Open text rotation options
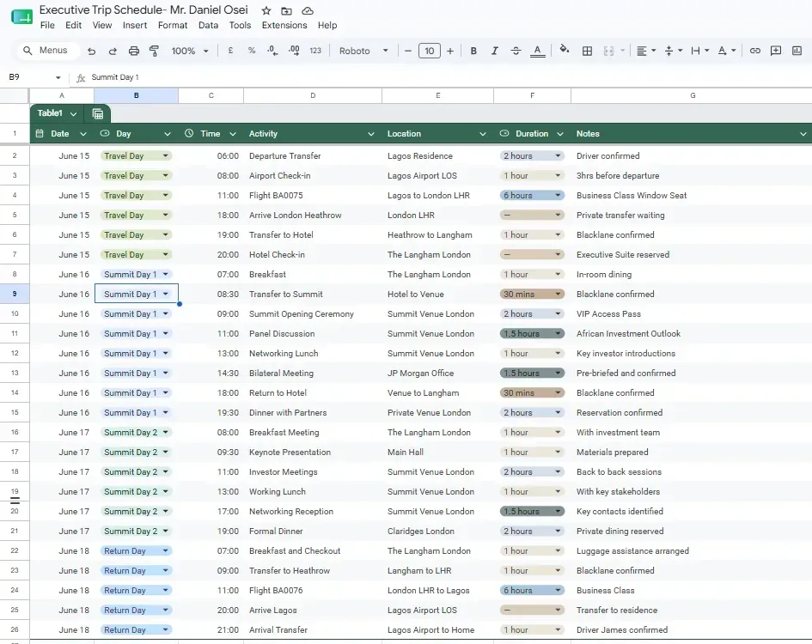 click(x=727, y=51)
